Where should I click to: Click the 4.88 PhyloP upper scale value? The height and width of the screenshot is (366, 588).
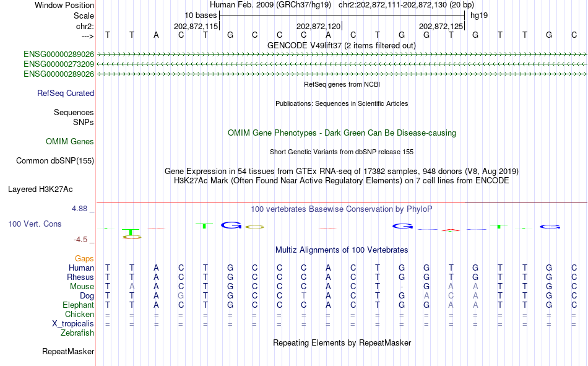pos(79,209)
